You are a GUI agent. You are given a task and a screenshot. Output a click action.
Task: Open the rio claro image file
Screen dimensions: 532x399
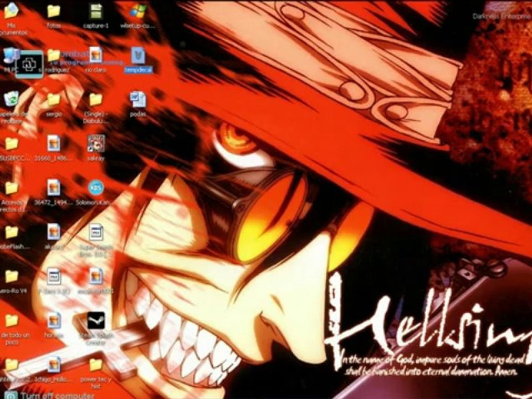(x=96, y=55)
